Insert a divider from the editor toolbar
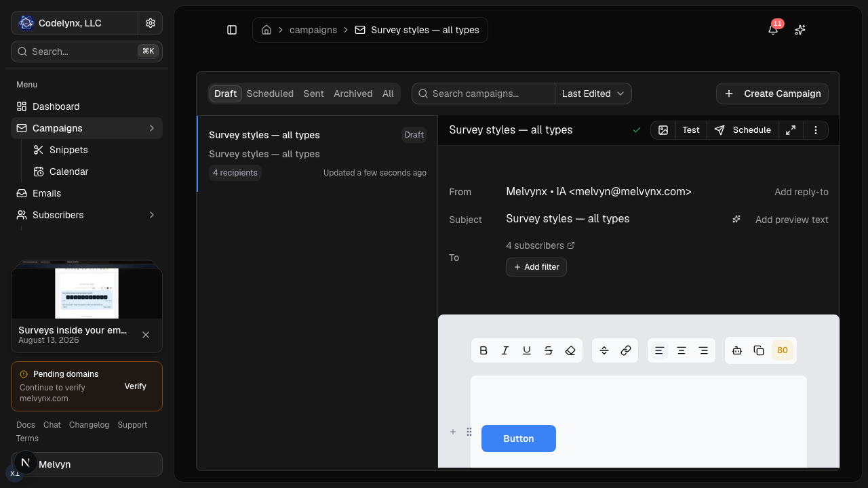This screenshot has height=488, width=868. [604, 350]
